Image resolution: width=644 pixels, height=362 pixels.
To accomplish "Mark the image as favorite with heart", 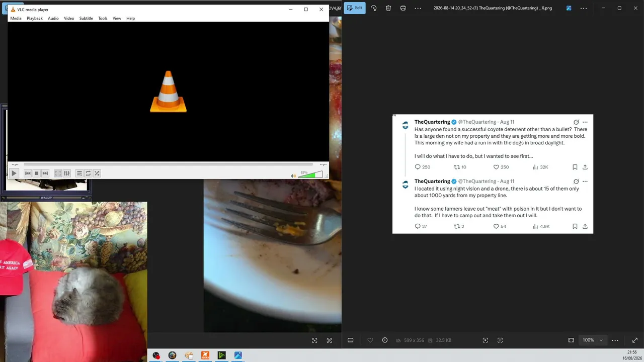I will click(370, 340).
